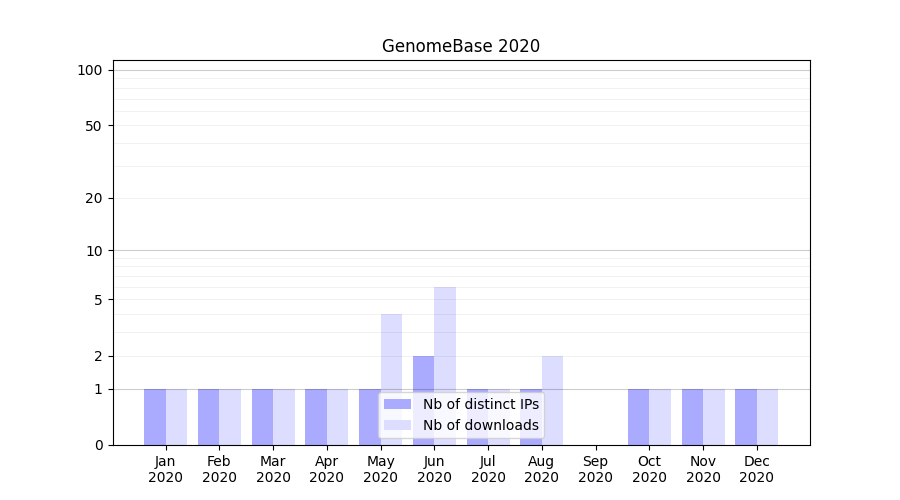Viewport: 900px width, 500px height.
Task: Click the Feb 2020 downloads bar
Action: (x=230, y=417)
